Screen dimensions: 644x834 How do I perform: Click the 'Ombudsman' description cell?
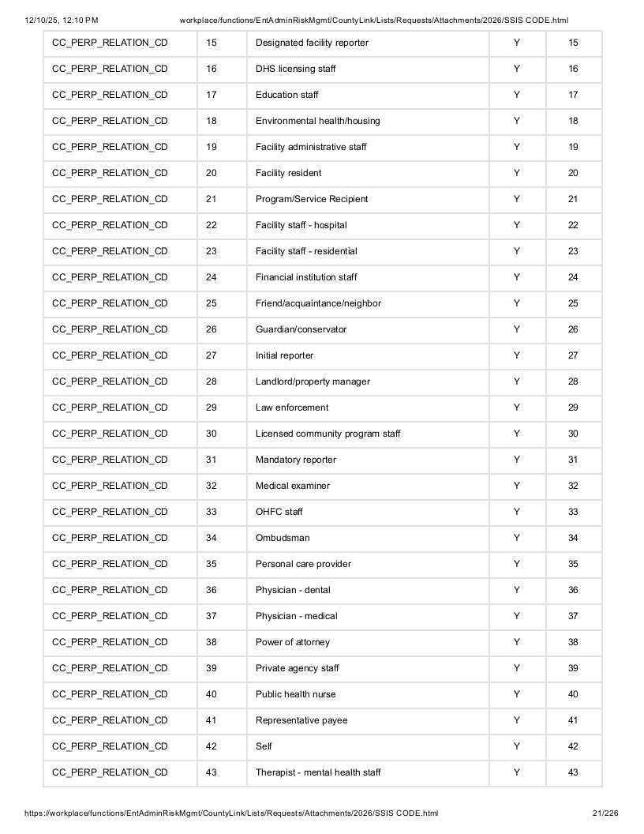(368, 538)
